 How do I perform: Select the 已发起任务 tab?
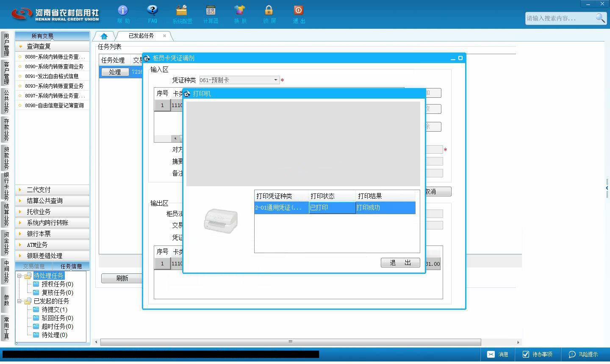[141, 36]
